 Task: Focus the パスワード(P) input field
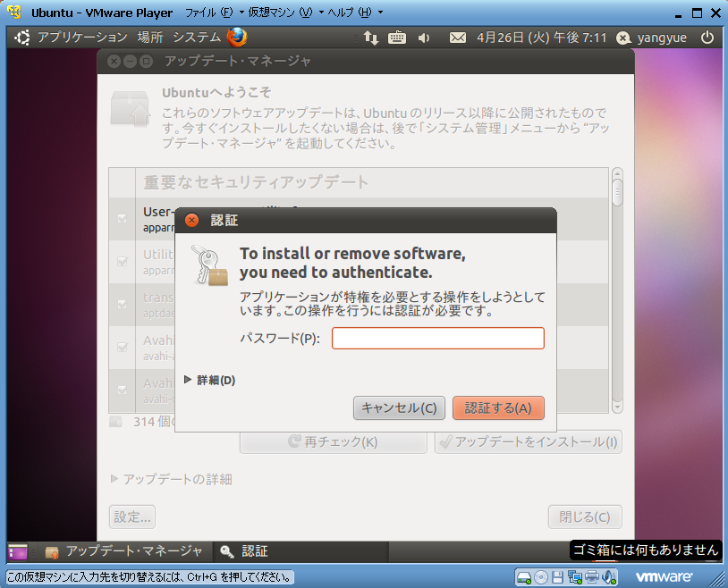coord(438,339)
